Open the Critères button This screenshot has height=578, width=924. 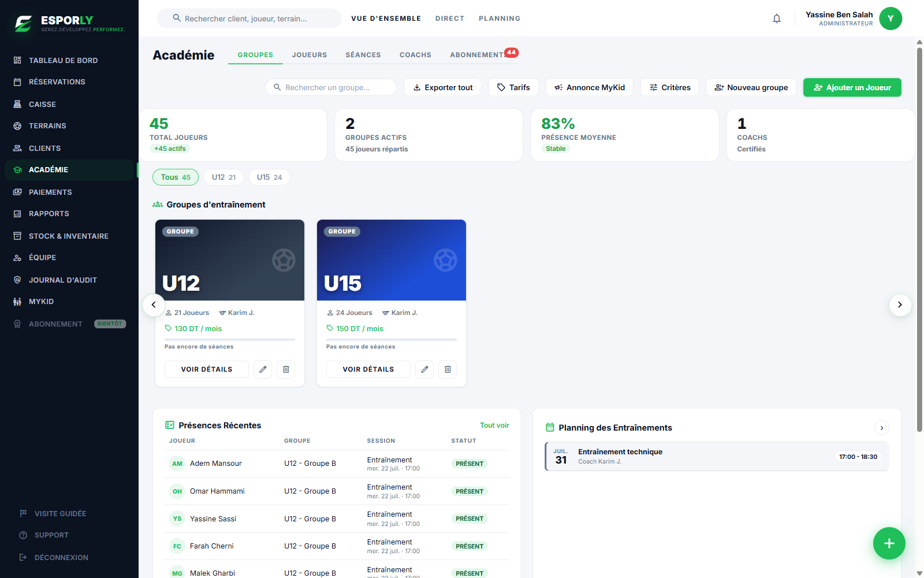670,87
